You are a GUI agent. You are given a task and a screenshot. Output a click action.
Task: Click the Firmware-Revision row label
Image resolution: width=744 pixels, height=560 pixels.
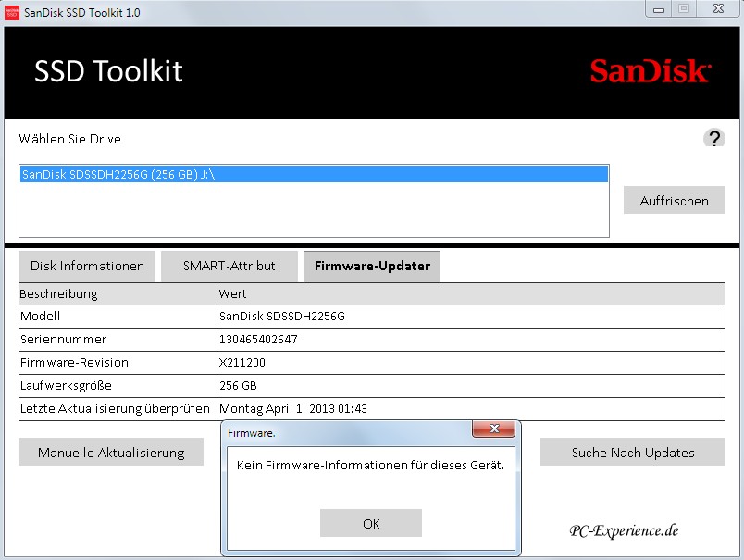pyautogui.click(x=74, y=363)
